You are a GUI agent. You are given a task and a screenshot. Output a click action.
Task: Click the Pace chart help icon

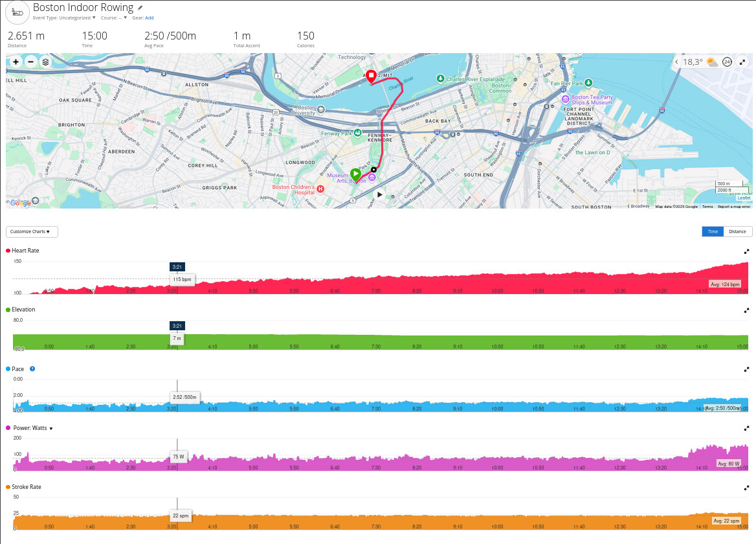click(32, 368)
